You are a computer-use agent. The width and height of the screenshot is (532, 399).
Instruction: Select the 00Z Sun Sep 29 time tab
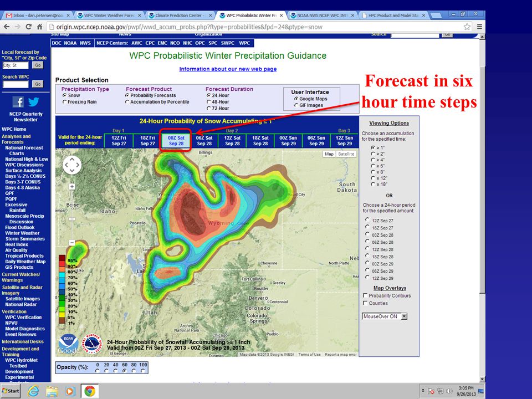coord(288,141)
